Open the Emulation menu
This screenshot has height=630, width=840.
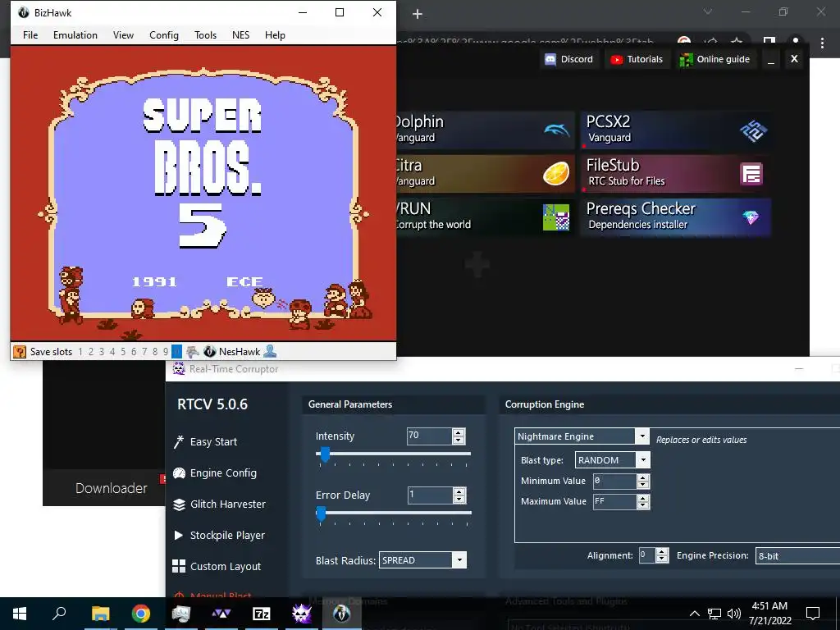[75, 34]
